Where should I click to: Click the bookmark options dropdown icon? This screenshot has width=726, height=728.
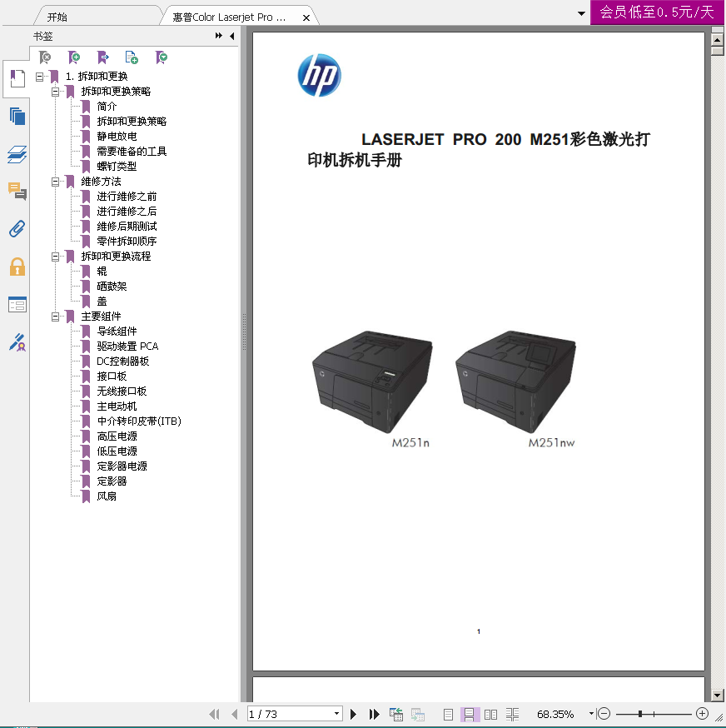(161, 57)
